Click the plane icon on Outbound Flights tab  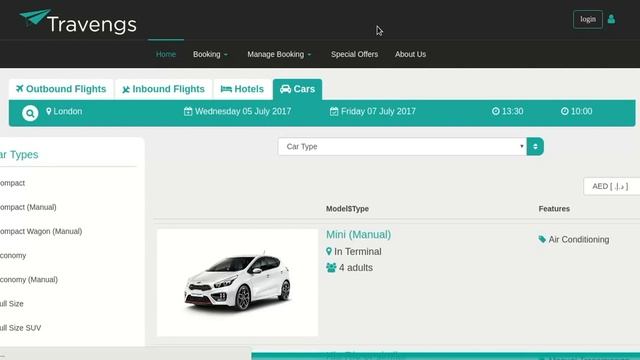pos(20,89)
